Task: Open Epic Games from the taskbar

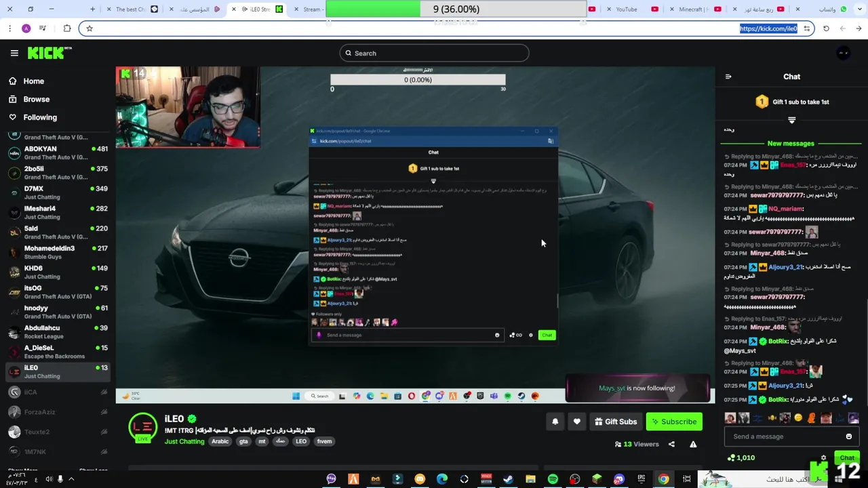Action: click(x=641, y=479)
